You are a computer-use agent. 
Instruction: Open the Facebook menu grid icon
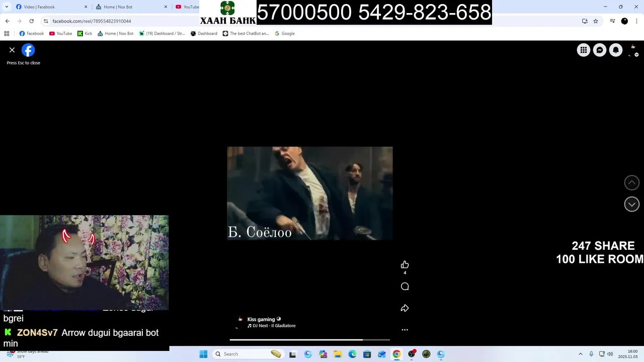coord(583,50)
